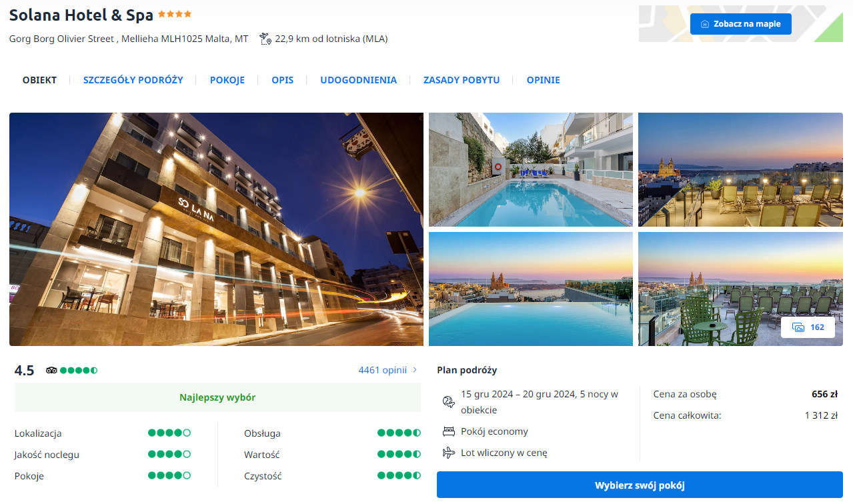Click the Pokoje rating label
The image size is (853, 504).
(29, 476)
